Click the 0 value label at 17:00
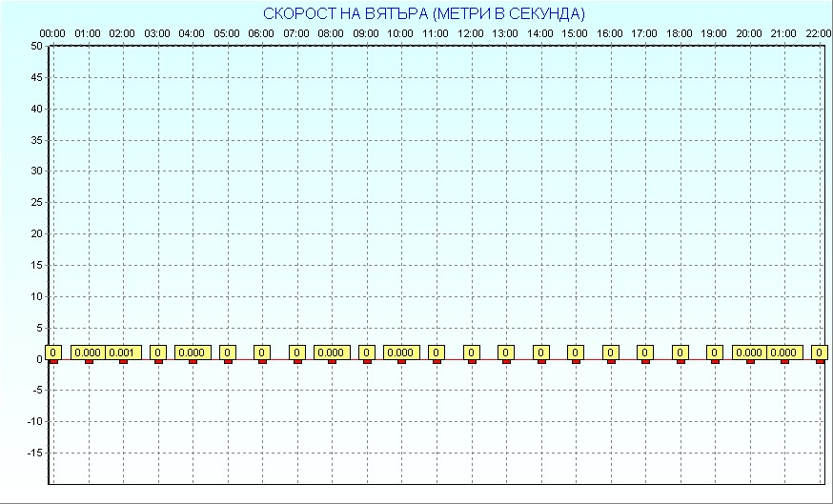833x504 pixels. point(645,353)
